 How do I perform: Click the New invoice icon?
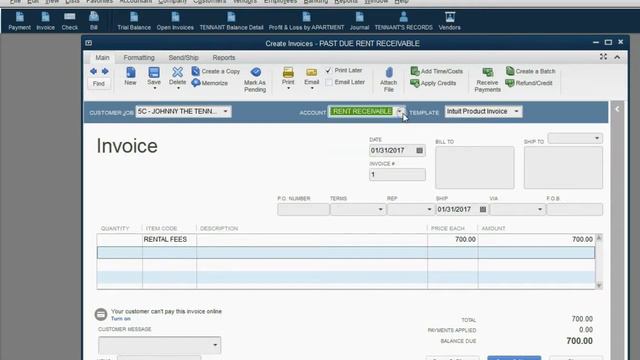(131, 76)
